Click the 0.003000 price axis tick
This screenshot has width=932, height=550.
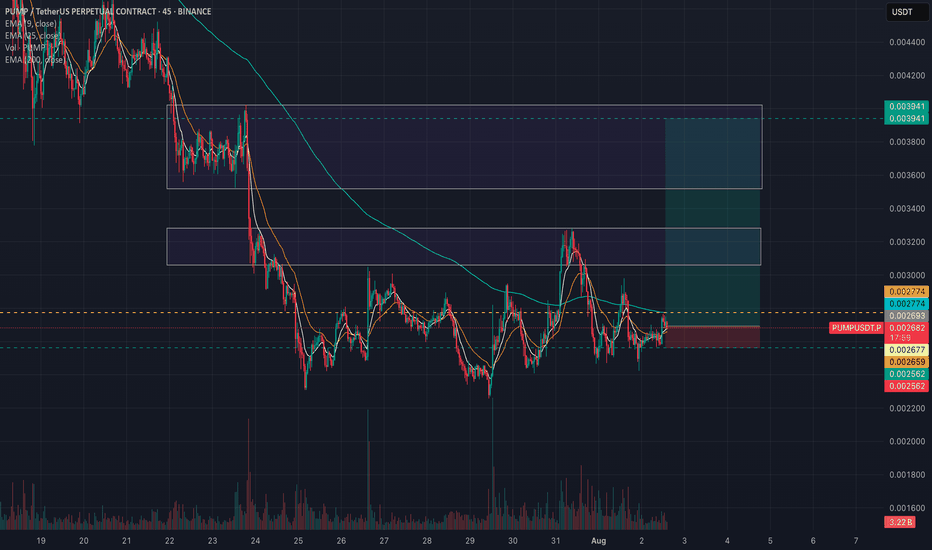[x=907, y=275]
